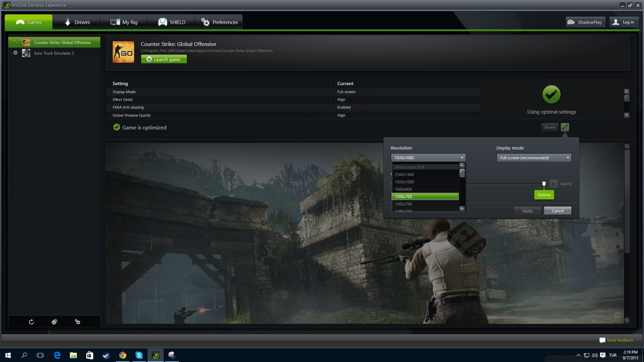Image resolution: width=644 pixels, height=362 pixels.
Task: Click the ShadowPlay camera button
Action: 585,22
